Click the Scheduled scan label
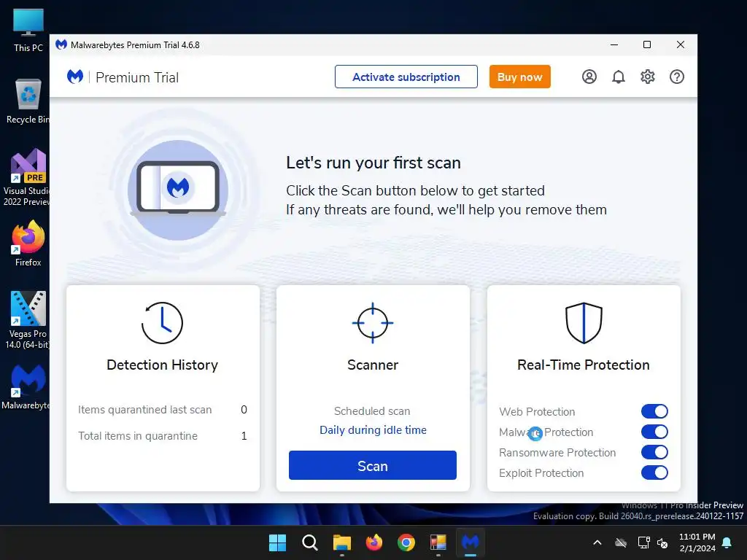The height and width of the screenshot is (560, 747). pos(372,411)
